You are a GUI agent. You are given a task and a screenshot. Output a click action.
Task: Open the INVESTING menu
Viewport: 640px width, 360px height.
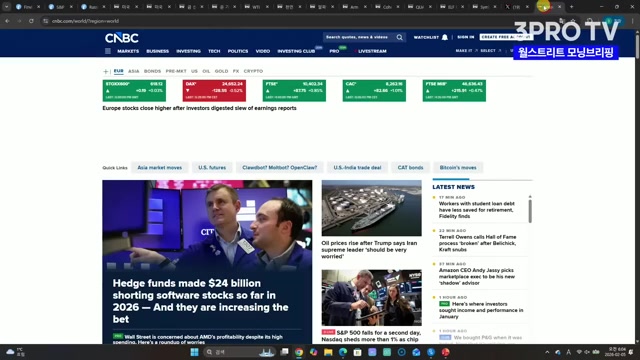[188, 51]
